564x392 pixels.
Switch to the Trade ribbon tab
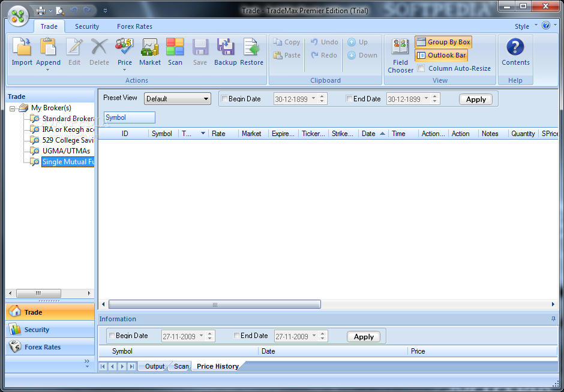(x=49, y=26)
